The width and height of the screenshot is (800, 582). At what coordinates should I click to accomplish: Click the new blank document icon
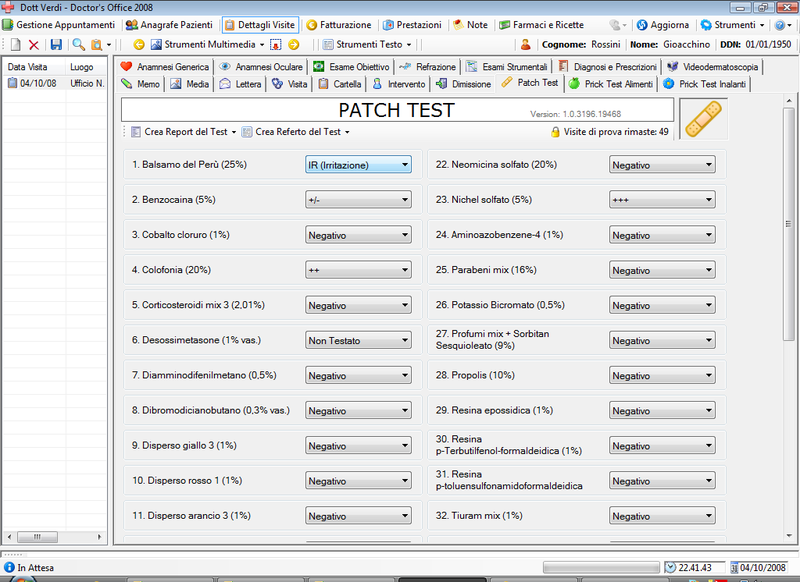click(16, 45)
